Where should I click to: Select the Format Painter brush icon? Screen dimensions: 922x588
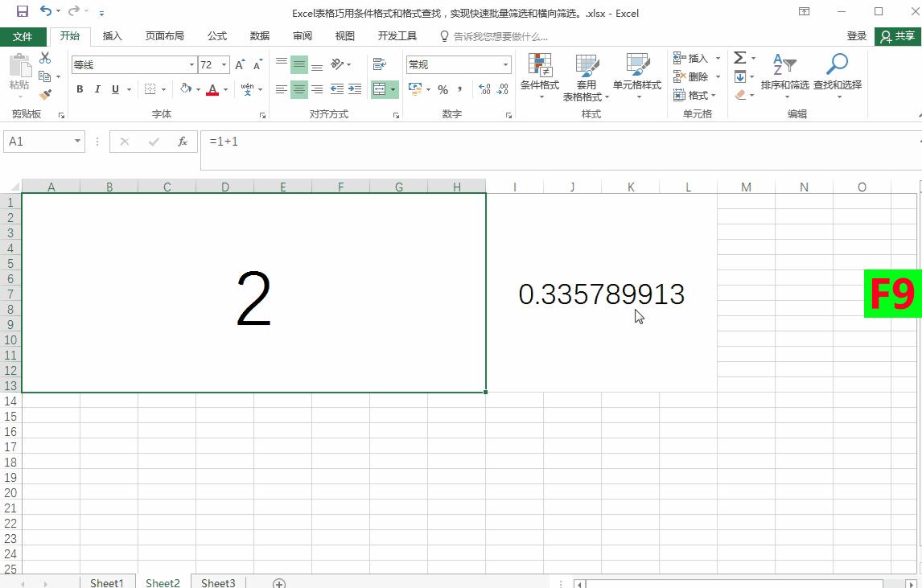[46, 95]
